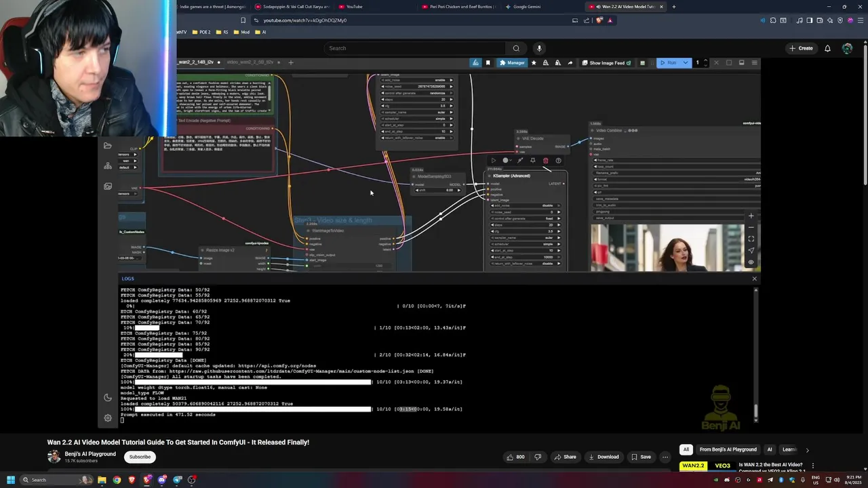Select From Benji's AI Playground chip
This screenshot has width=868, height=488.
pyautogui.click(x=728, y=449)
